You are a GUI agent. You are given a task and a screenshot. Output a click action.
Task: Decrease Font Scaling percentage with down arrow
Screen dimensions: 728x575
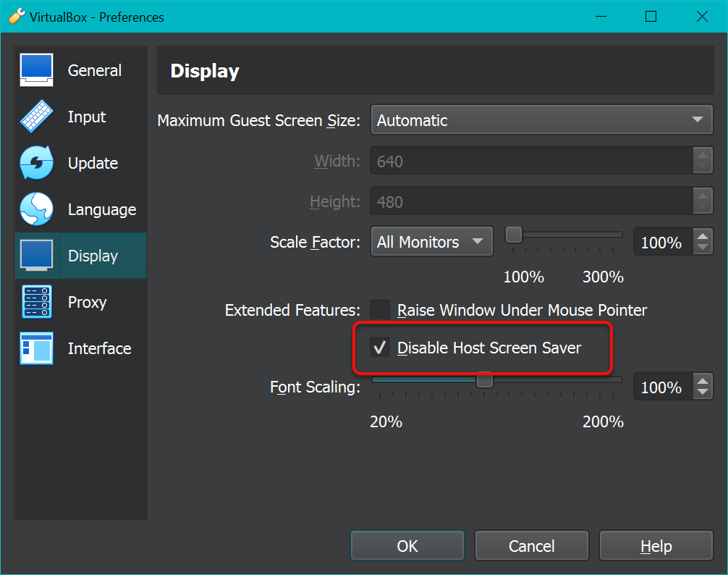click(x=703, y=393)
